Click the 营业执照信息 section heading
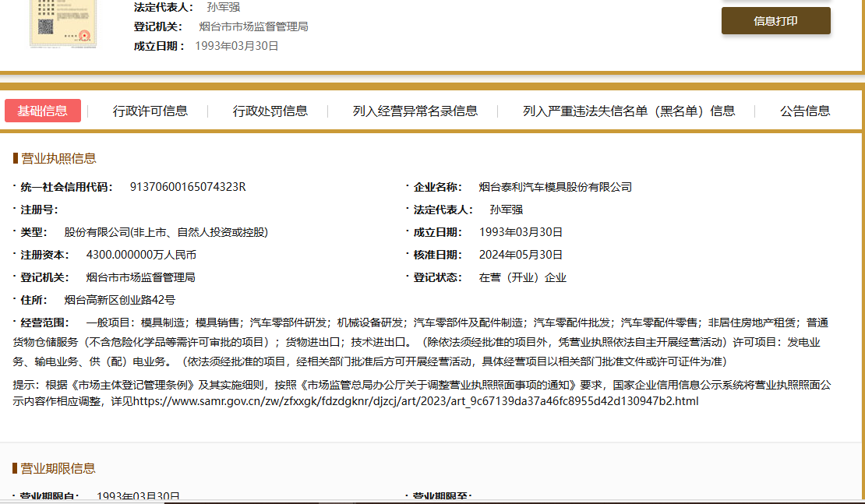Screen dimensions: 865x504 58,159
